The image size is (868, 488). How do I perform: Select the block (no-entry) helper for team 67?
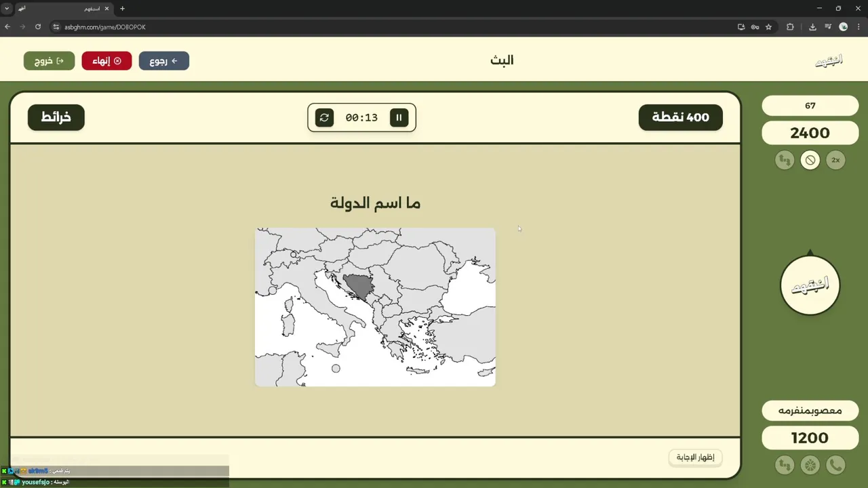[810, 160]
